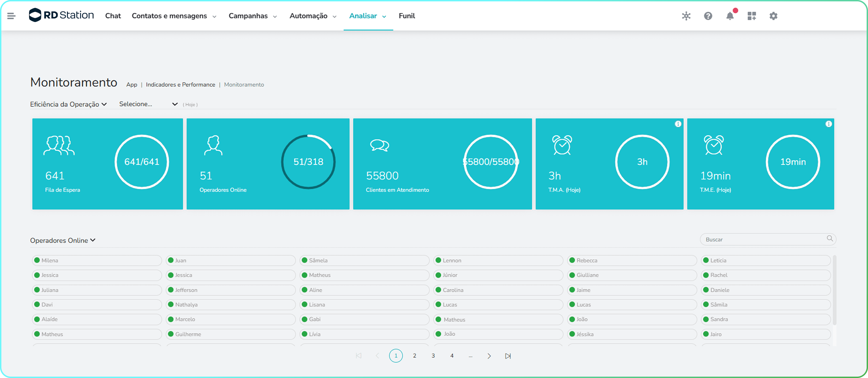Open the Funil menu item

pos(407,16)
